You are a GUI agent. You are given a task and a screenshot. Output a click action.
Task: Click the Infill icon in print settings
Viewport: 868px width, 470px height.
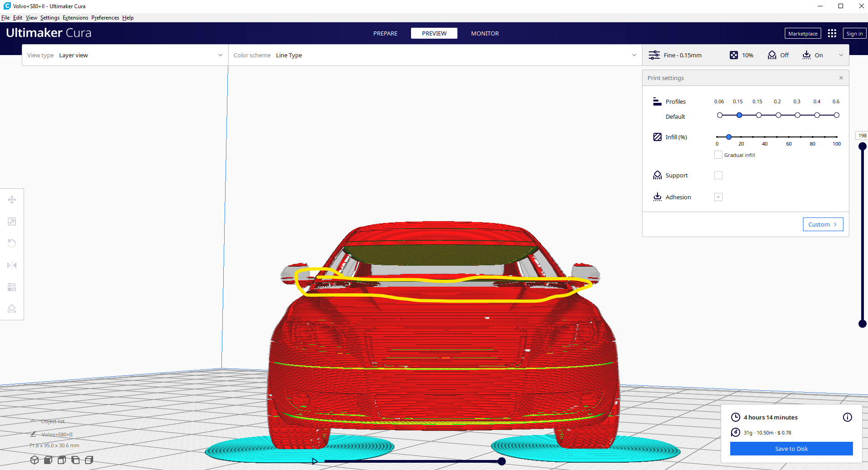pos(657,137)
